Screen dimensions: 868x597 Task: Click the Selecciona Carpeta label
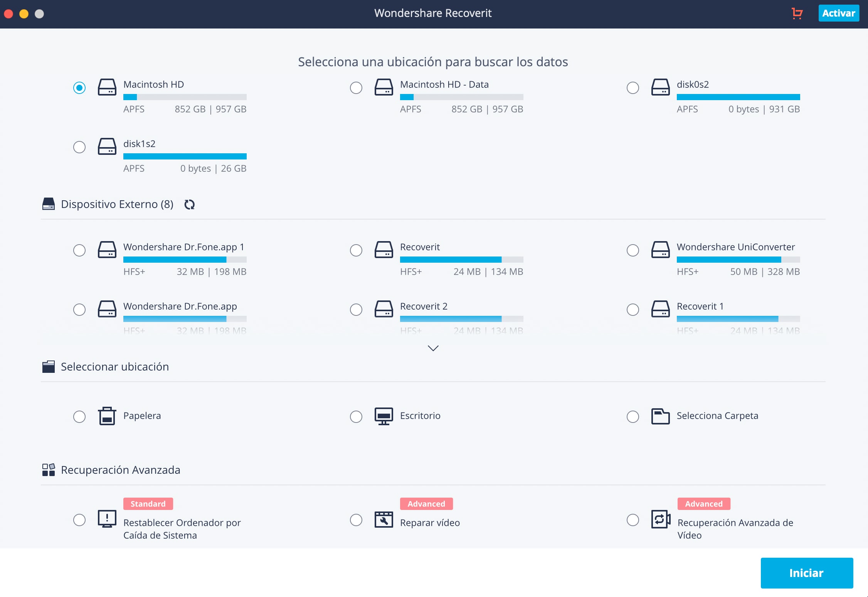click(x=718, y=416)
